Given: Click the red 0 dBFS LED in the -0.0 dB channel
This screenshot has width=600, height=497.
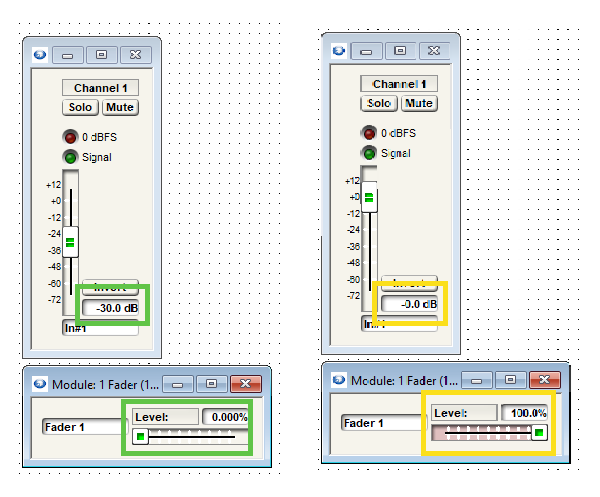Looking at the screenshot, I should 368,133.
